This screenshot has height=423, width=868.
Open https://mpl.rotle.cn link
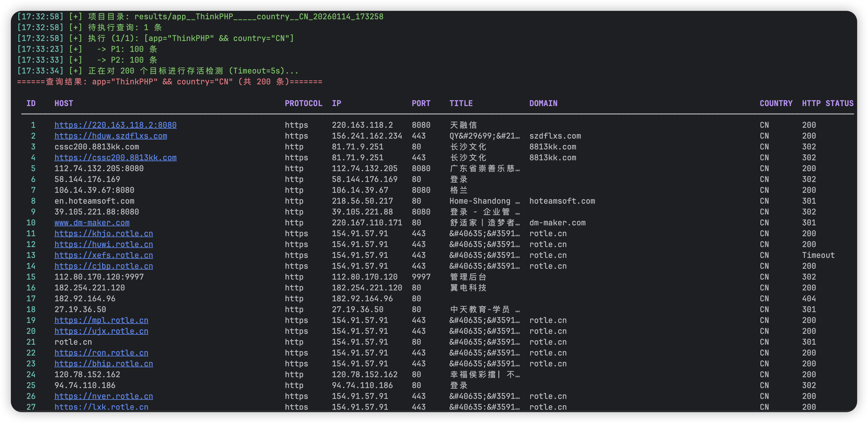[101, 320]
